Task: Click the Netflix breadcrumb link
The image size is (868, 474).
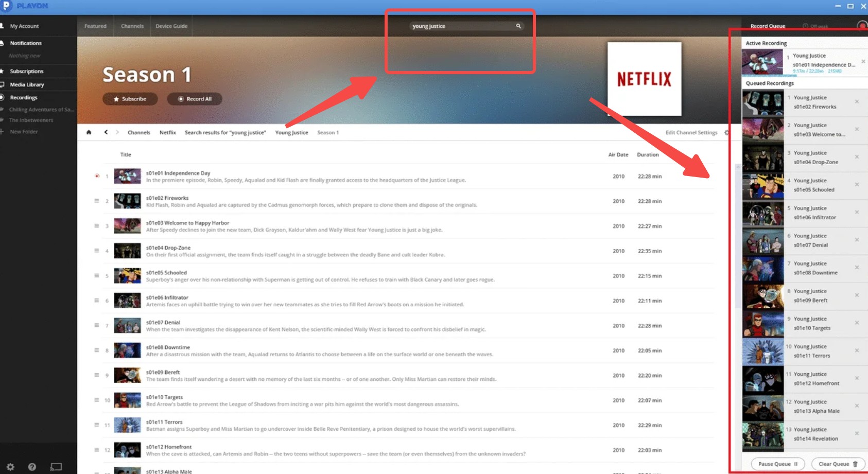Action: (x=168, y=132)
